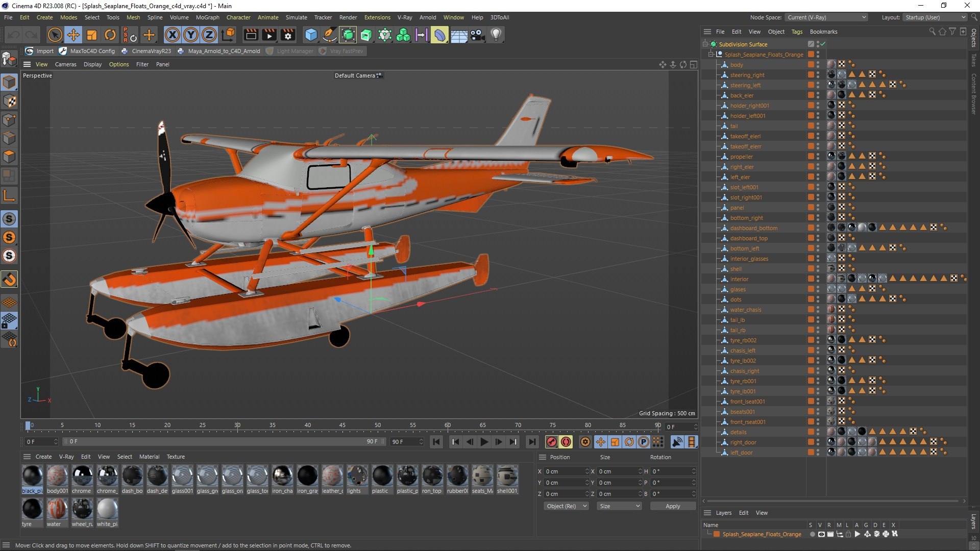Toggle visibility dots for interior object
This screenshot has height=551, width=980.
pyautogui.click(x=818, y=279)
